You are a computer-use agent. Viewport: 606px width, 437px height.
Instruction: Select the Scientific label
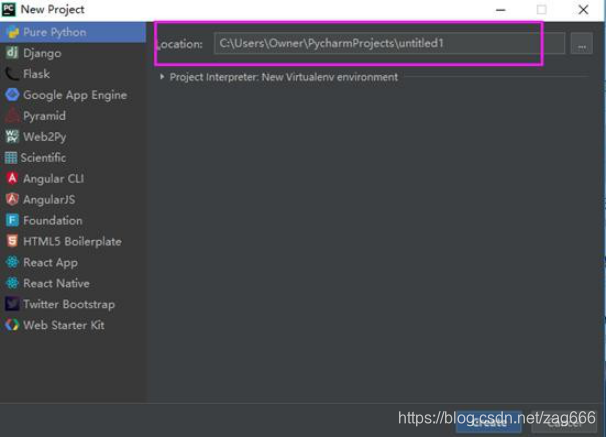[43, 158]
